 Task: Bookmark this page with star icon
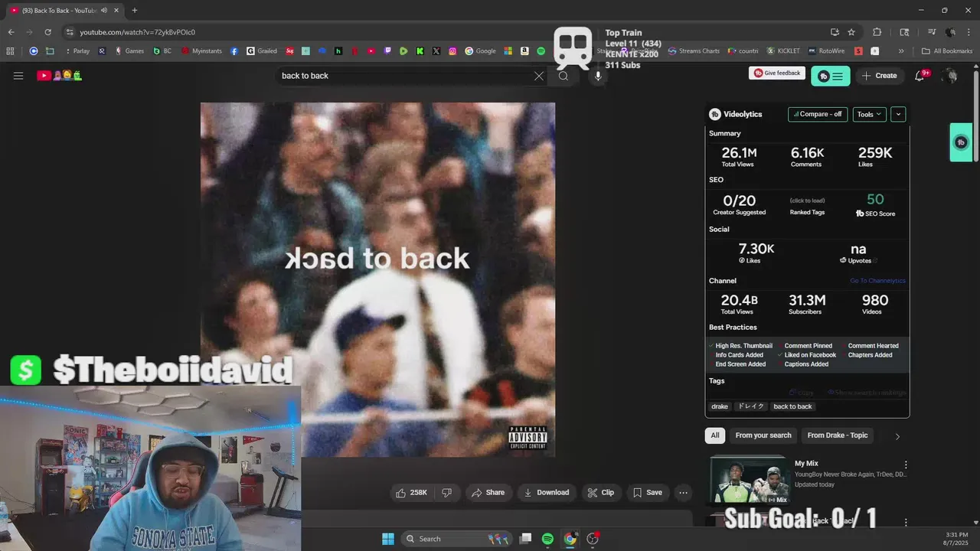point(851,32)
